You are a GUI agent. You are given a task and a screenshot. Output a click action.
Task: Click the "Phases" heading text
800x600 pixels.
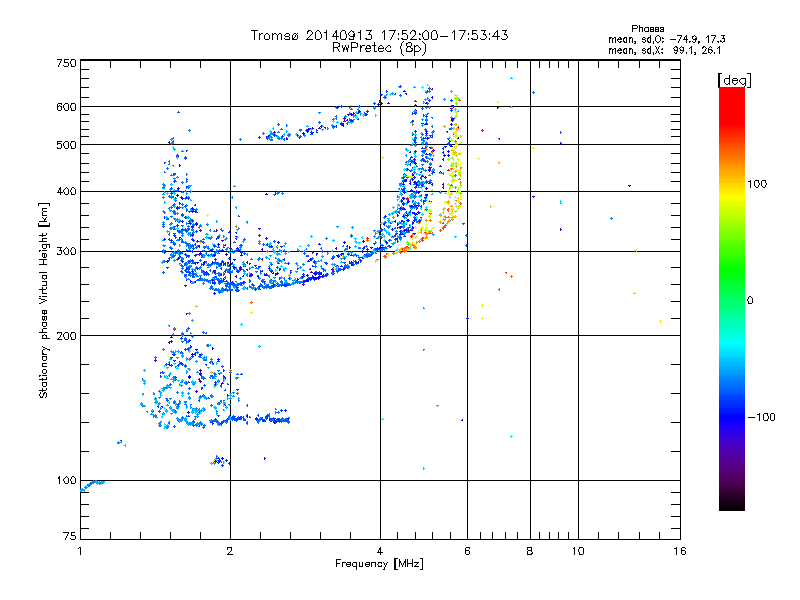[647, 29]
